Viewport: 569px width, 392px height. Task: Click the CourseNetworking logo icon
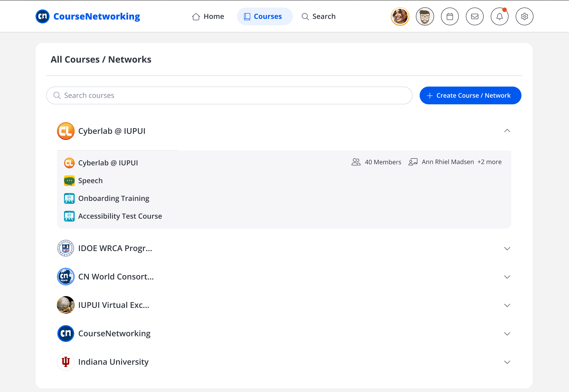pos(42,16)
